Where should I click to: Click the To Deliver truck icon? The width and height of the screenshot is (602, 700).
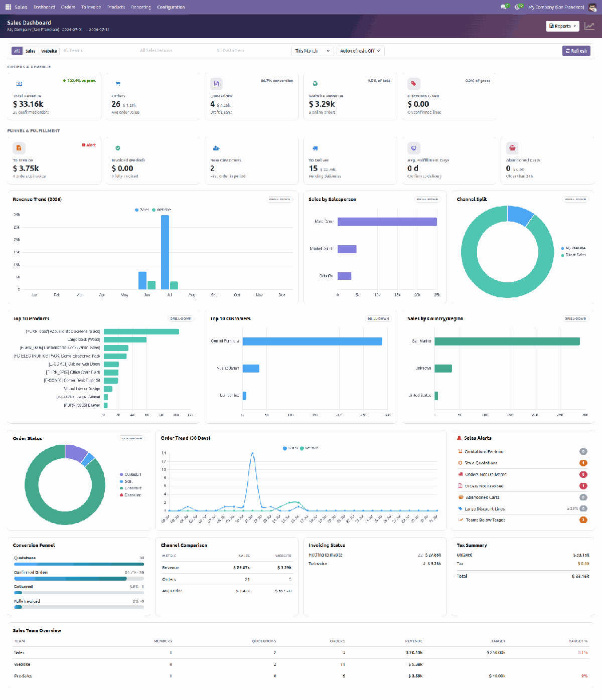(315, 148)
